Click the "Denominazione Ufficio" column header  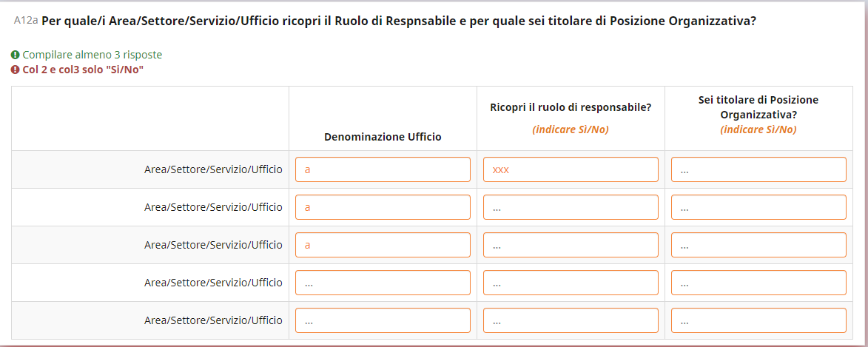coord(383,137)
